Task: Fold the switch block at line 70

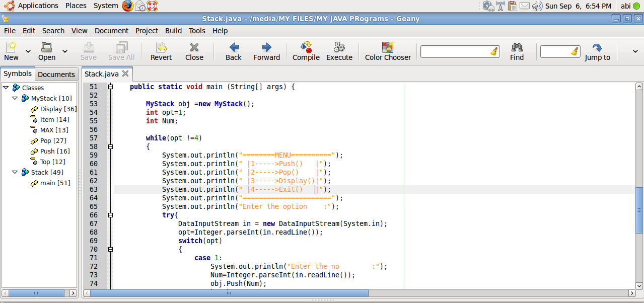Action: 110,249
